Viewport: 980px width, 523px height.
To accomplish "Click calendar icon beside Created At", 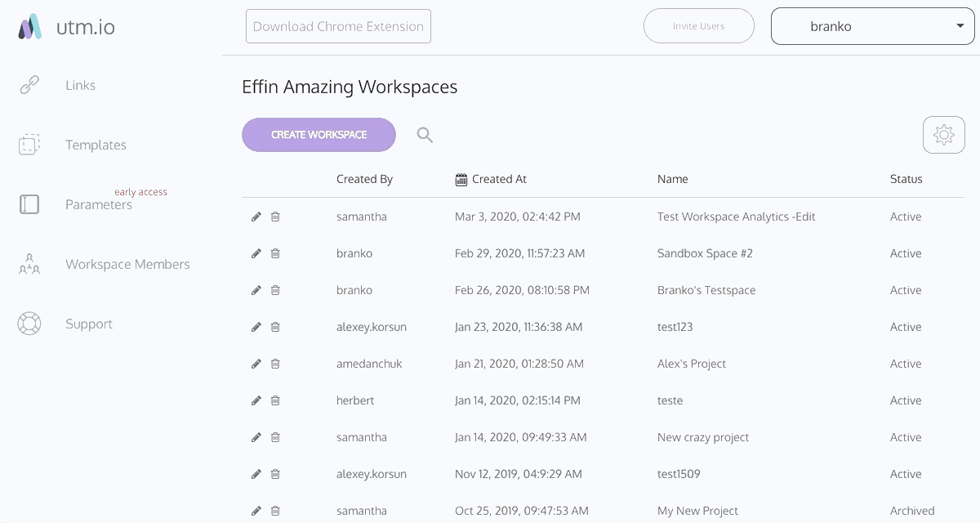I will click(x=461, y=179).
